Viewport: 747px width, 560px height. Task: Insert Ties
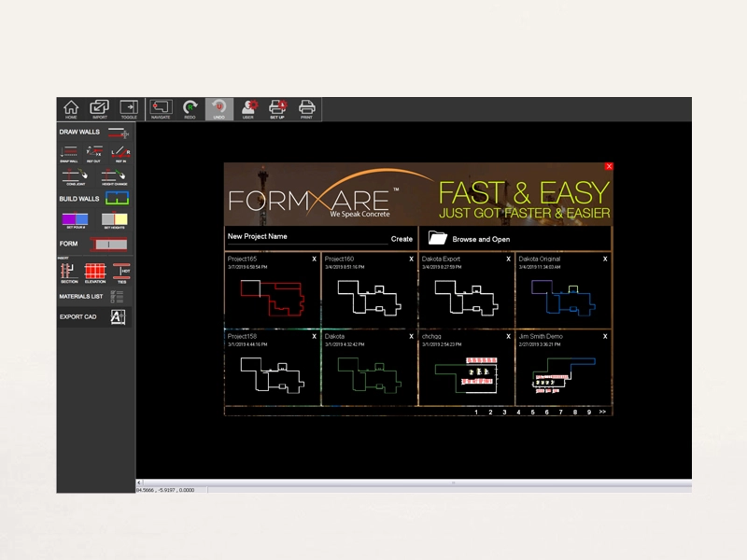[121, 273]
